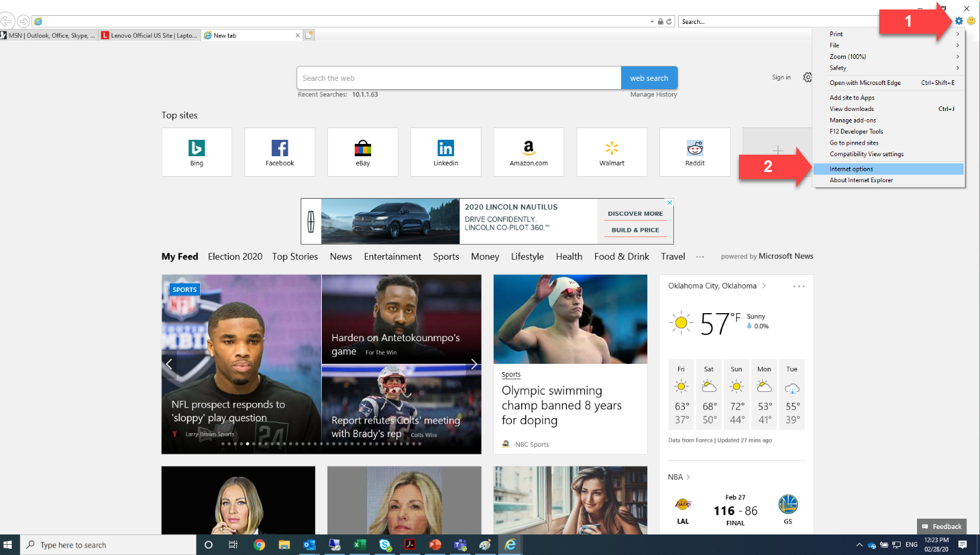Open Compatibility View settings
The width and height of the screenshot is (980, 555).
point(888,154)
